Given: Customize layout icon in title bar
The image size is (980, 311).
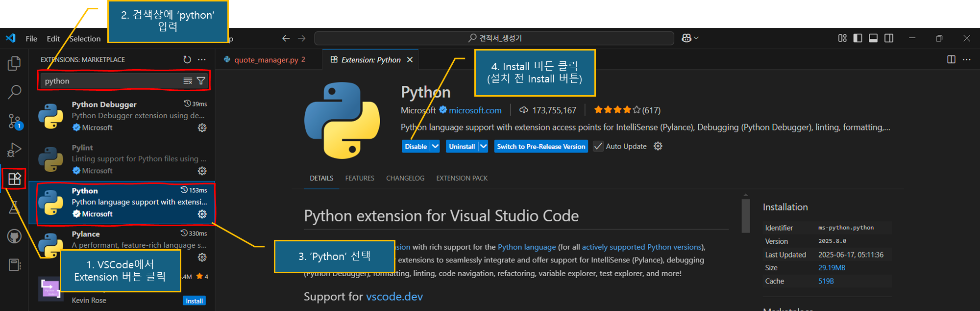Looking at the screenshot, I should [842, 38].
